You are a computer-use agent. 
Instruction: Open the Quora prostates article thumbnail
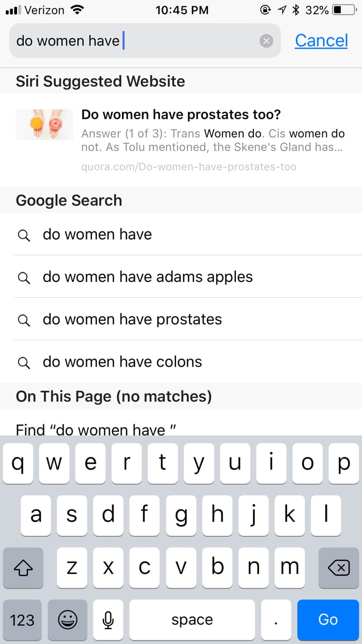coord(44,125)
